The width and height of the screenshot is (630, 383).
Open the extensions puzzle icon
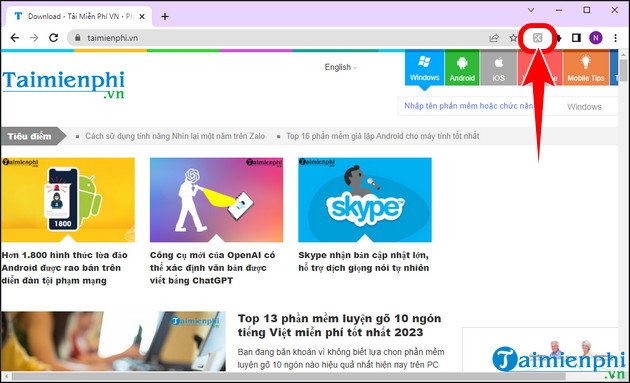[559, 38]
